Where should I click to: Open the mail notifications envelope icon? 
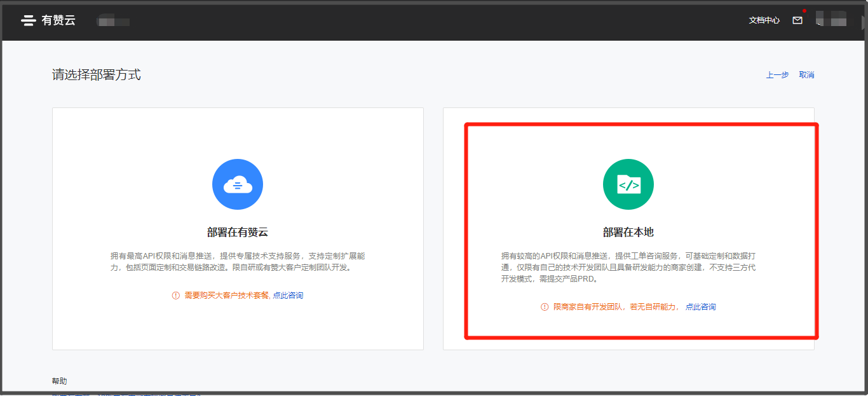[x=797, y=20]
